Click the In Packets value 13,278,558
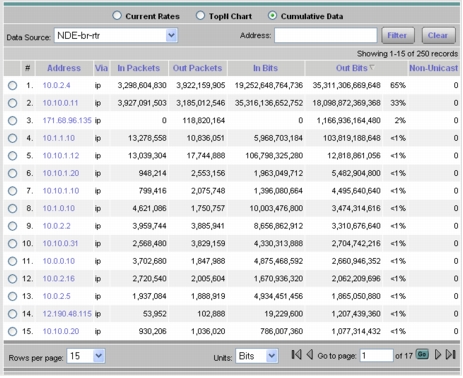This screenshot has width=463, height=378. [147, 138]
